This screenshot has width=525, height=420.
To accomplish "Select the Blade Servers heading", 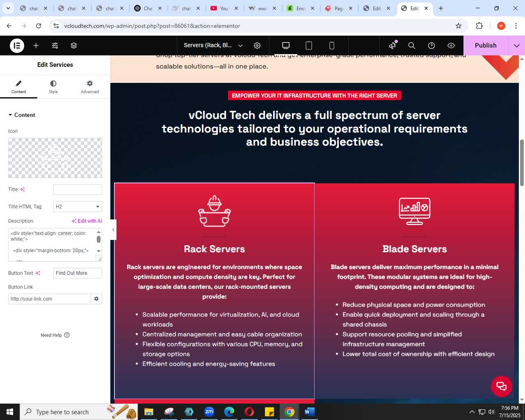I will click(415, 249).
